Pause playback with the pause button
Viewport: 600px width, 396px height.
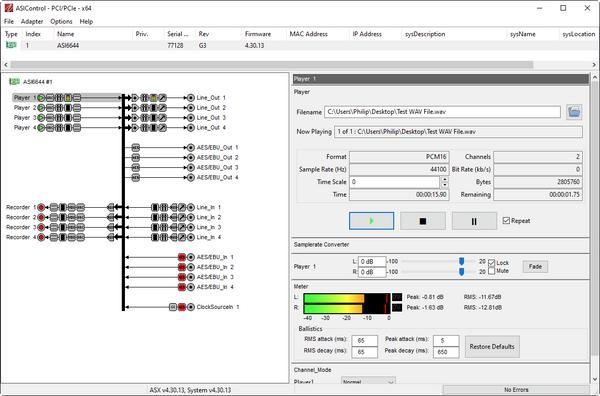point(474,221)
